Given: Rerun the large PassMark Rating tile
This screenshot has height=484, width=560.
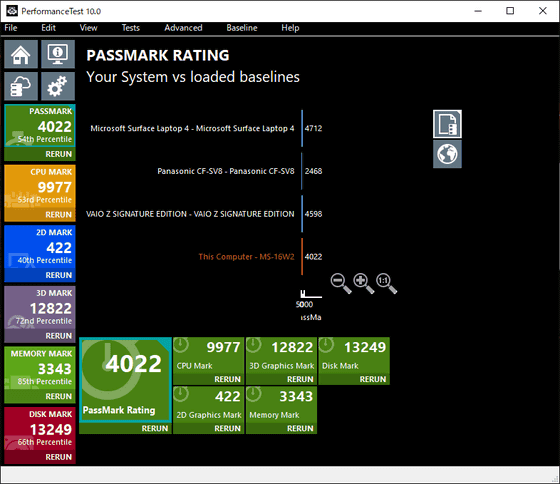Looking at the screenshot, I should tap(155, 428).
